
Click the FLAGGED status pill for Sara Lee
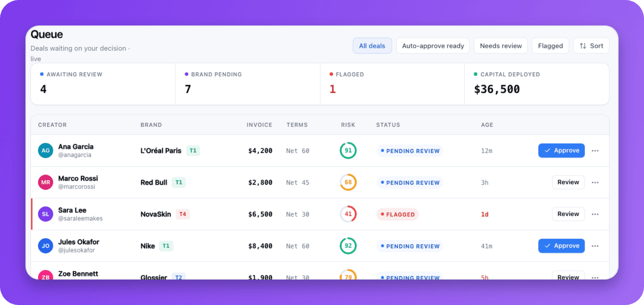pyautogui.click(x=397, y=214)
